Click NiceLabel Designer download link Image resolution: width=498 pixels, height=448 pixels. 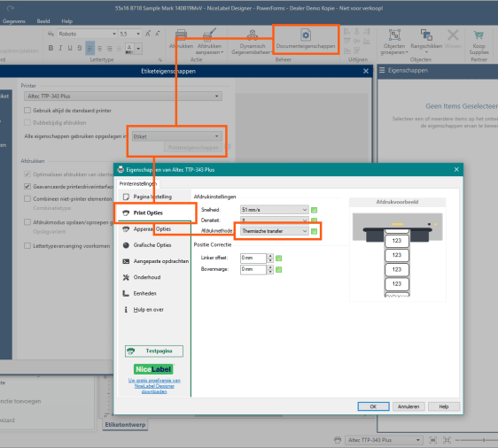[154, 386]
